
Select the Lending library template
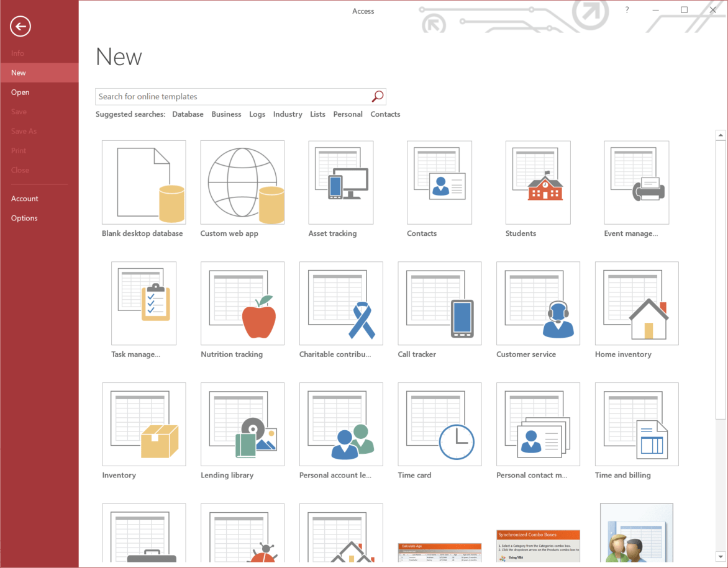tap(242, 424)
